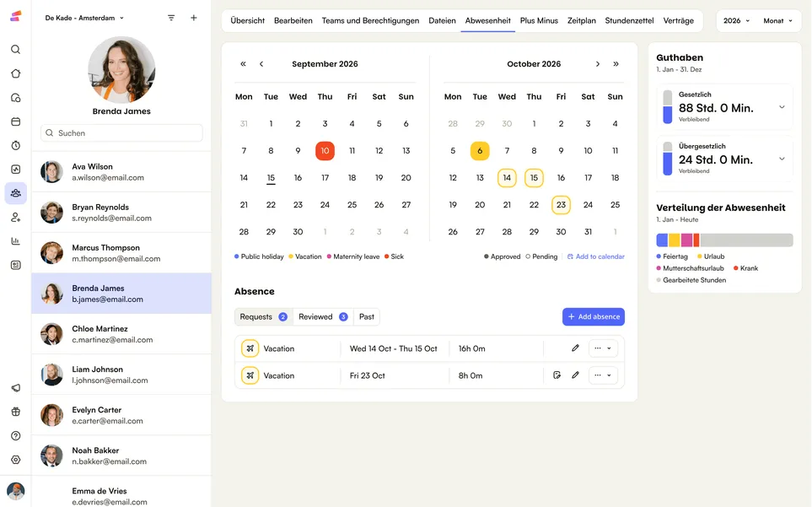This screenshot has width=812, height=507.
Task: Select pending day October 23 on calendar
Action: [561, 204]
